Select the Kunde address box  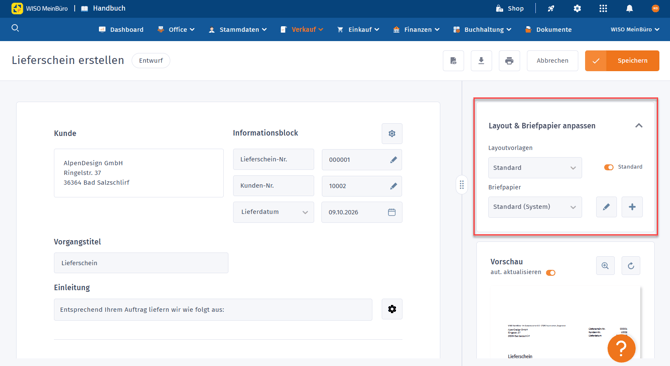(x=138, y=173)
